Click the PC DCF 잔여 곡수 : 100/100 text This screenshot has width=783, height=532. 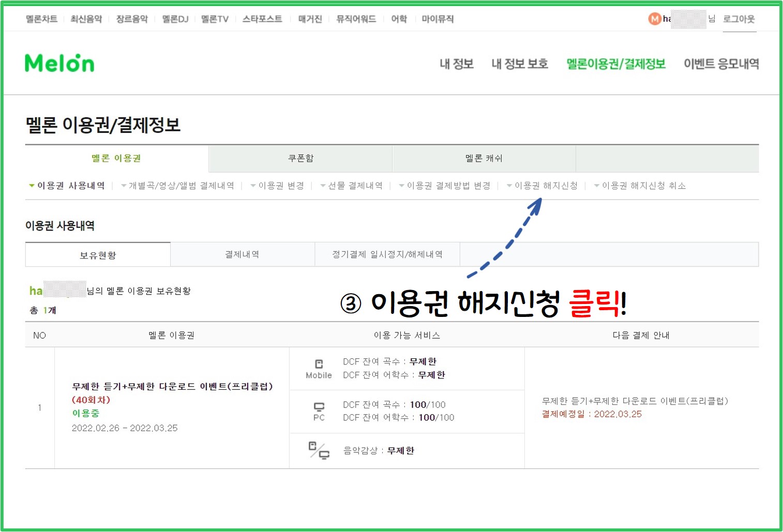click(394, 405)
